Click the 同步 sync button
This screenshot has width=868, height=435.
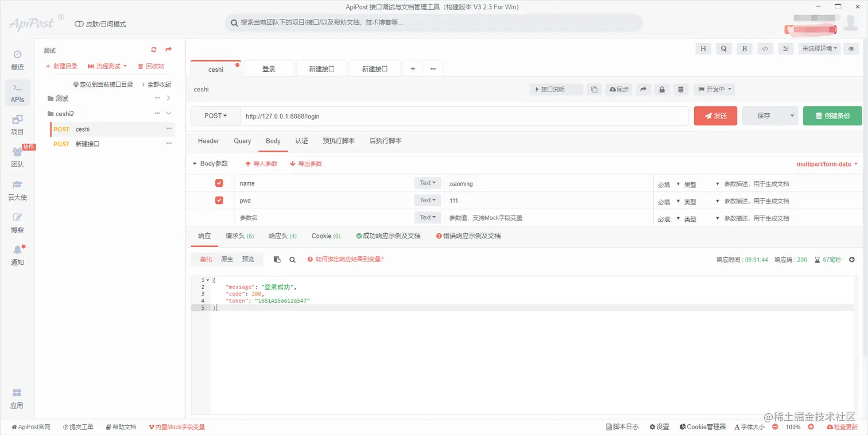coord(619,90)
